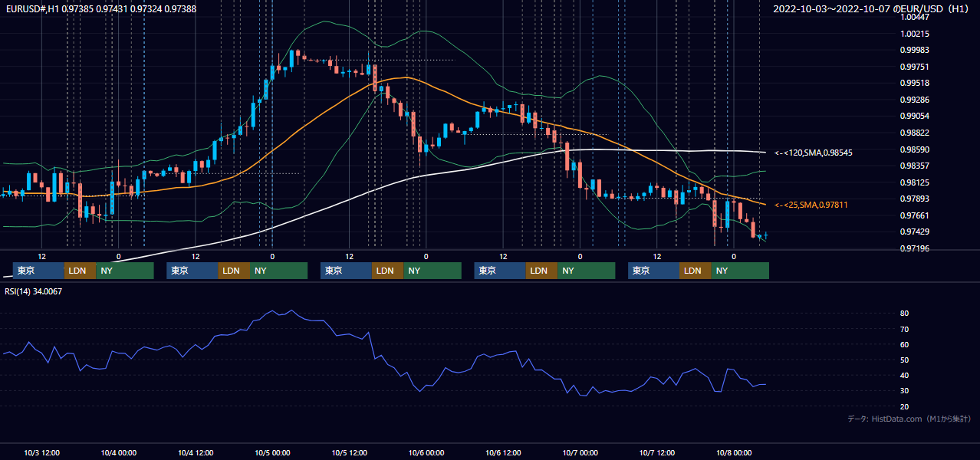Pick the 10/6 00:00 date label
The height and width of the screenshot is (460, 980).
[426, 452]
